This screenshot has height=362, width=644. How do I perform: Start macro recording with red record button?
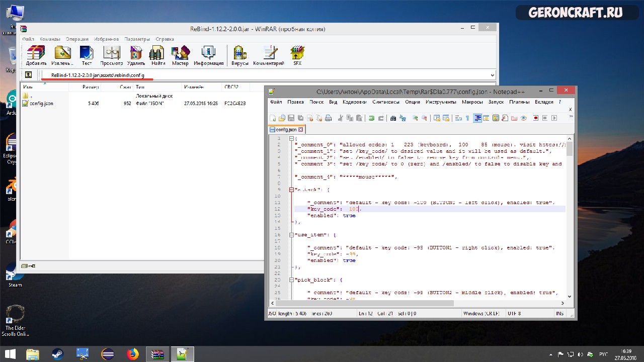click(536, 118)
